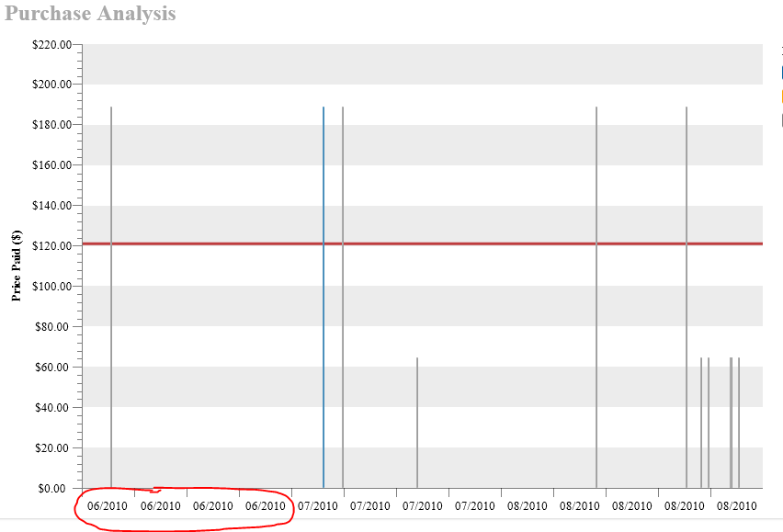This screenshot has width=783, height=532.
Task: Click the $80.00 axis label
Action: 53,327
